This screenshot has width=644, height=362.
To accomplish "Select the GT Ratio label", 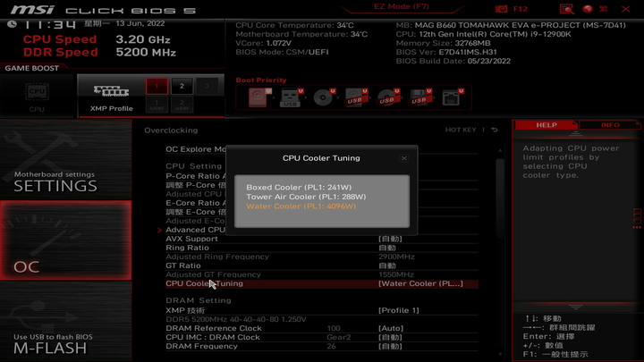I will pyautogui.click(x=183, y=266).
